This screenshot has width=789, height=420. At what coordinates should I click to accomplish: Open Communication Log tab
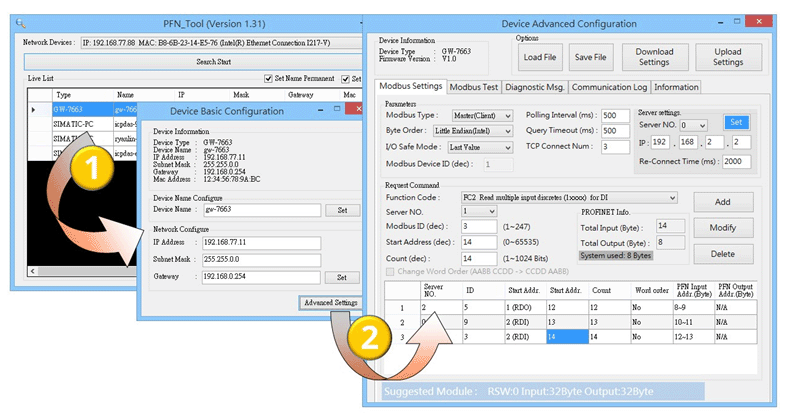point(609,87)
